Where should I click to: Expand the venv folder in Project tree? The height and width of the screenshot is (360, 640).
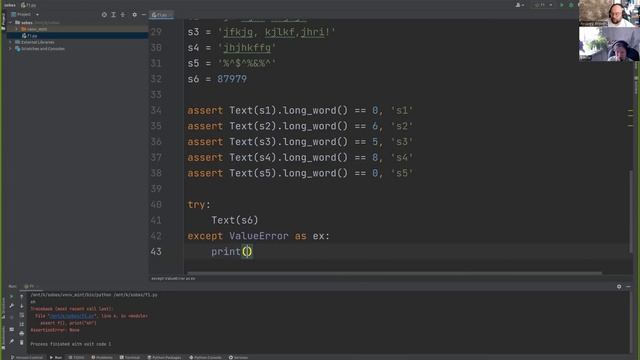point(16,29)
